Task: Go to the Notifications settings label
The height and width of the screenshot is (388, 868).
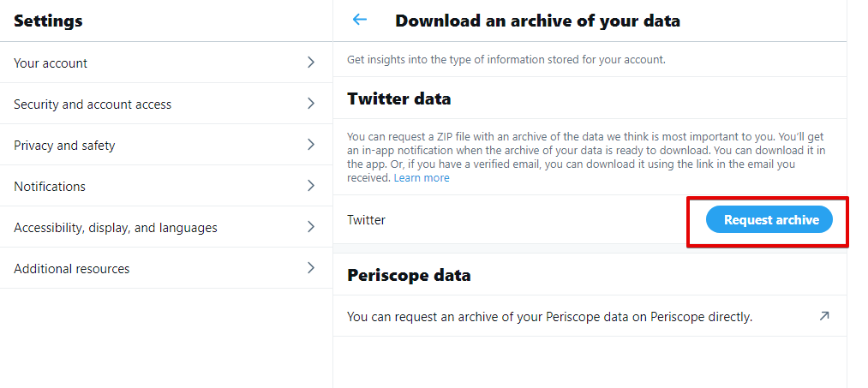Action: [x=50, y=187]
